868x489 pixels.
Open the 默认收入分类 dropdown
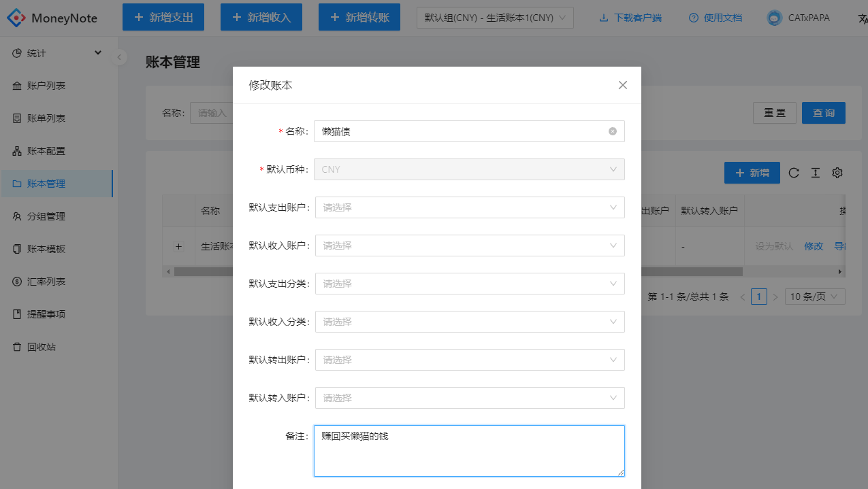[470, 322]
